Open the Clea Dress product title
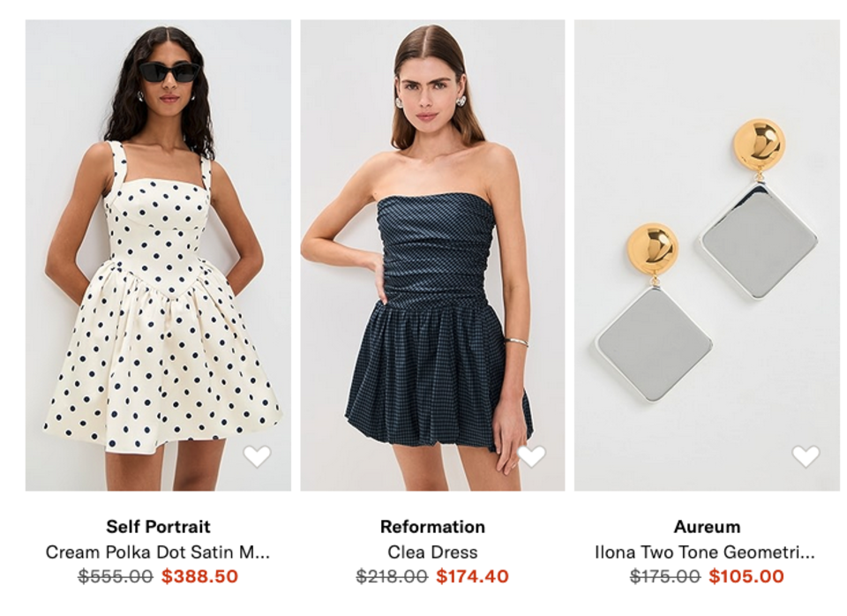The height and width of the screenshot is (616, 847). coord(432,552)
